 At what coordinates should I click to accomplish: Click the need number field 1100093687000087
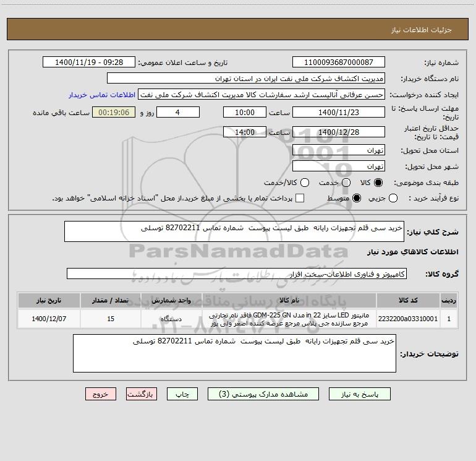339,62
